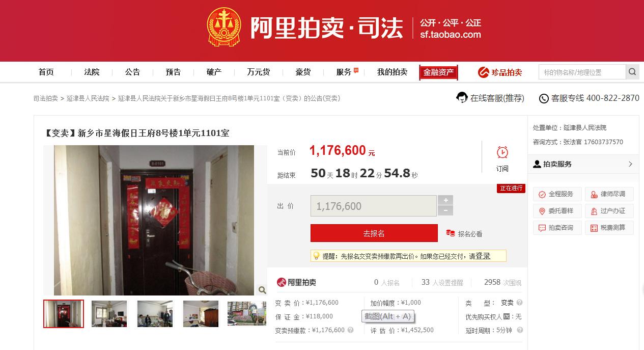Click the red 去报名 button
Viewport: 644px width, 350px height.
click(374, 233)
